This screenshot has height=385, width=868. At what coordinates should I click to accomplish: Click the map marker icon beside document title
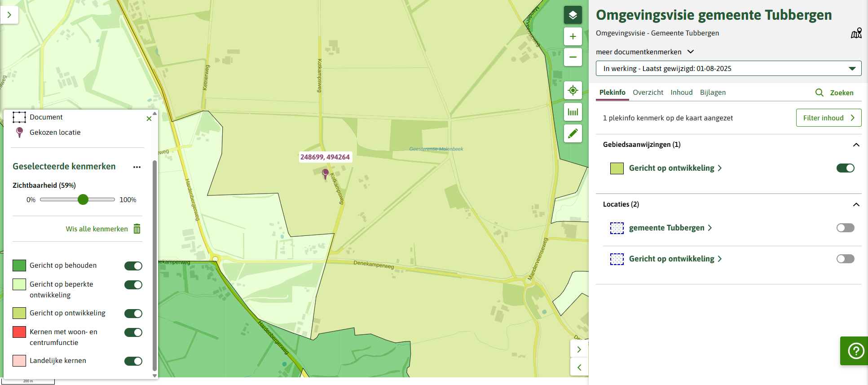856,33
